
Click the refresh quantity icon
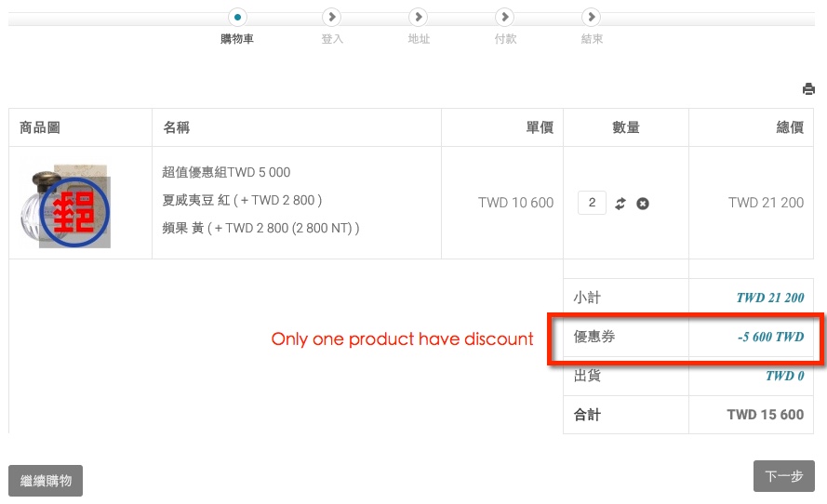pos(620,203)
